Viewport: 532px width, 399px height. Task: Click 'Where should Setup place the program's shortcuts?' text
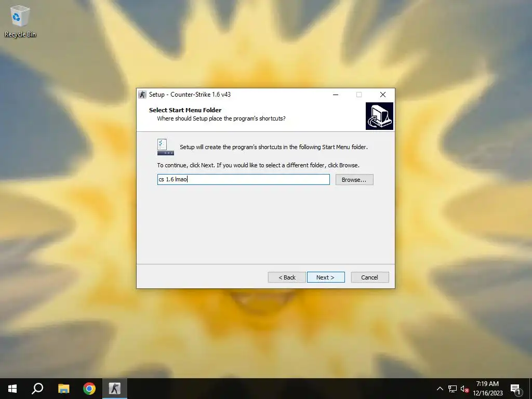(221, 118)
